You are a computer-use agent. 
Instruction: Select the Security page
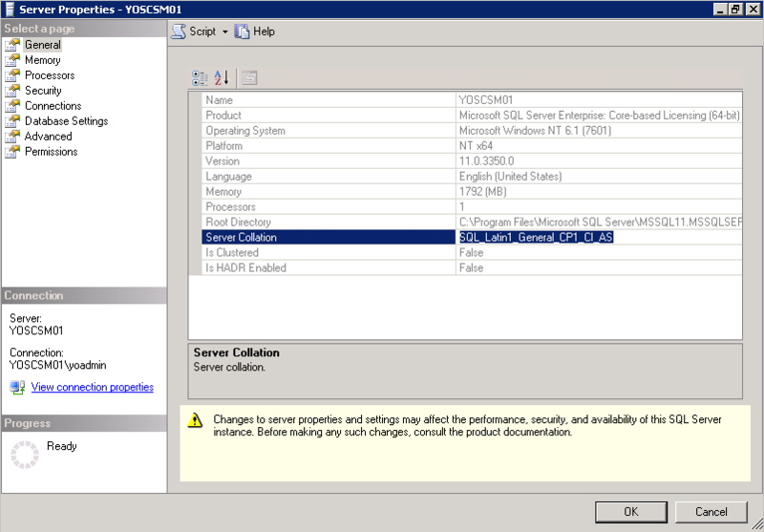point(43,90)
